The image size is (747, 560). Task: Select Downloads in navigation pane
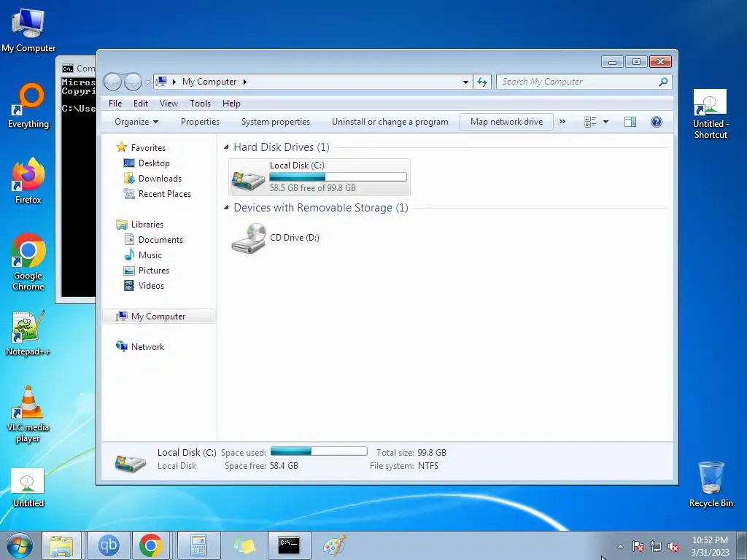coord(160,179)
